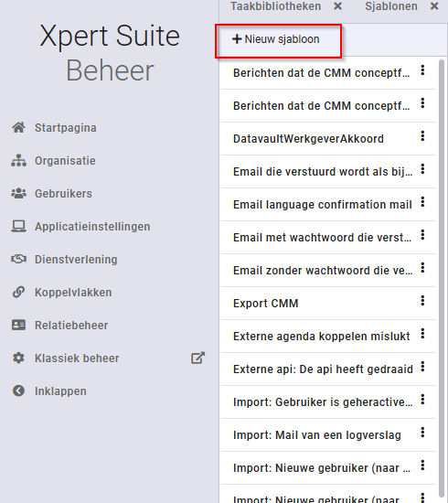Switch to the Taakbibliotheken tab
This screenshot has width=448, height=503.
click(x=275, y=6)
